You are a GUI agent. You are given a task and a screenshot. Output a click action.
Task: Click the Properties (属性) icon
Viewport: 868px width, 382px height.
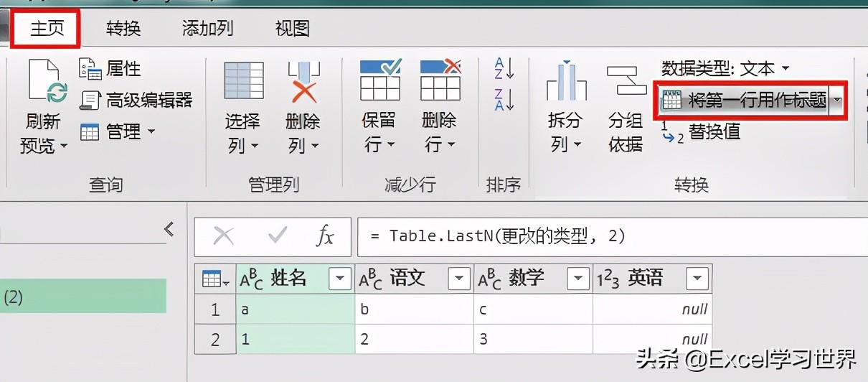[90, 69]
